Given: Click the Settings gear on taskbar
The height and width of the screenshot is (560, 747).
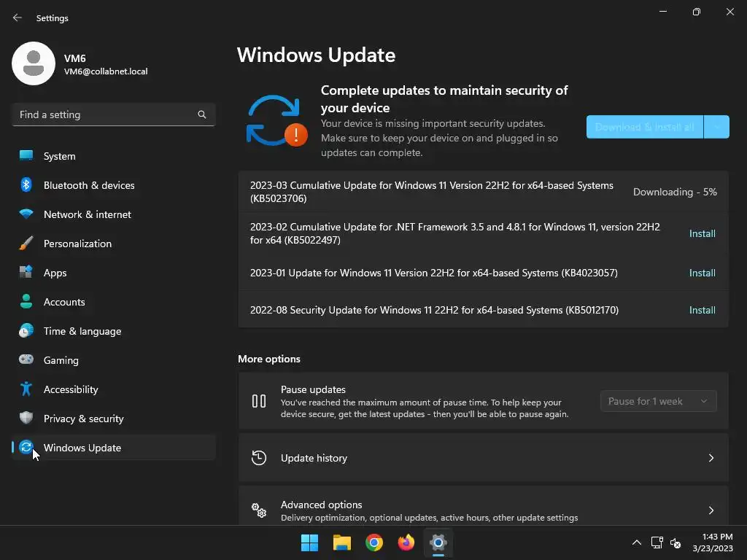Looking at the screenshot, I should tap(438, 542).
